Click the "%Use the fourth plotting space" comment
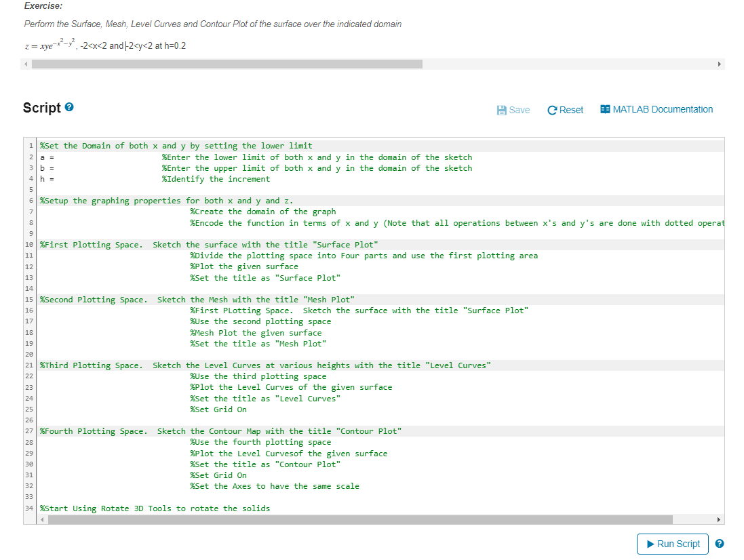 (x=260, y=442)
